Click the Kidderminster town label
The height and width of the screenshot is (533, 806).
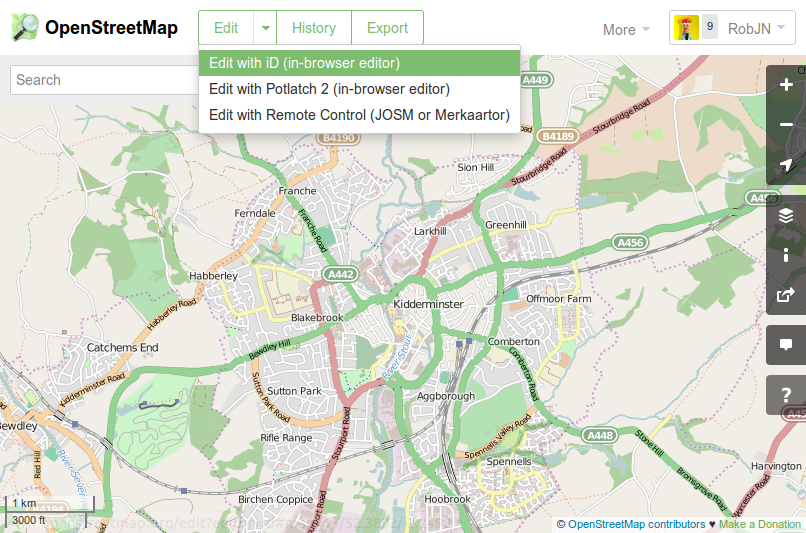(x=428, y=304)
